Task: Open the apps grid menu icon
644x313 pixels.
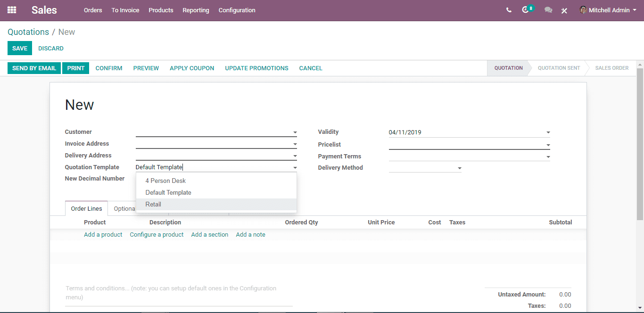Action: [x=12, y=10]
